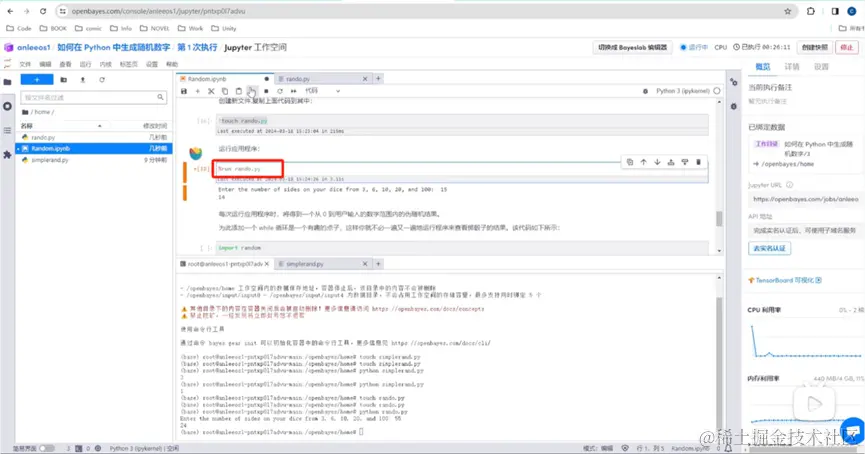Viewport: 865px width, 454px height.
Task: Delete the active cell with trash icon
Action: pyautogui.click(x=698, y=162)
